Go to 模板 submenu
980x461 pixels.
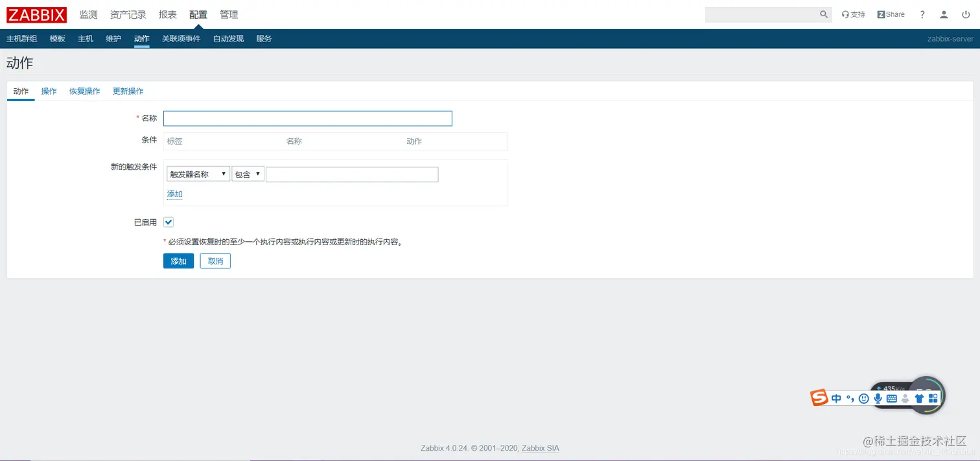[58, 39]
